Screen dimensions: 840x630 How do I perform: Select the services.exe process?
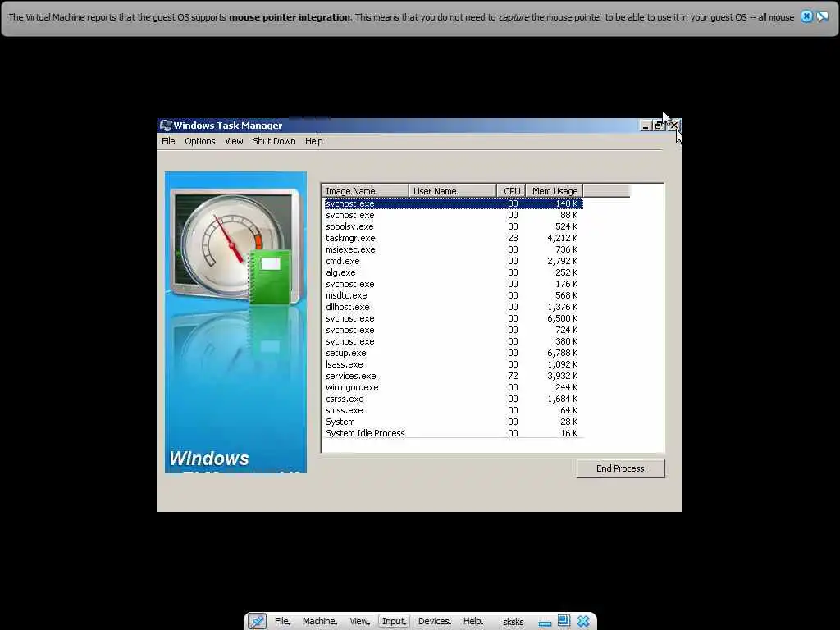pos(453,376)
